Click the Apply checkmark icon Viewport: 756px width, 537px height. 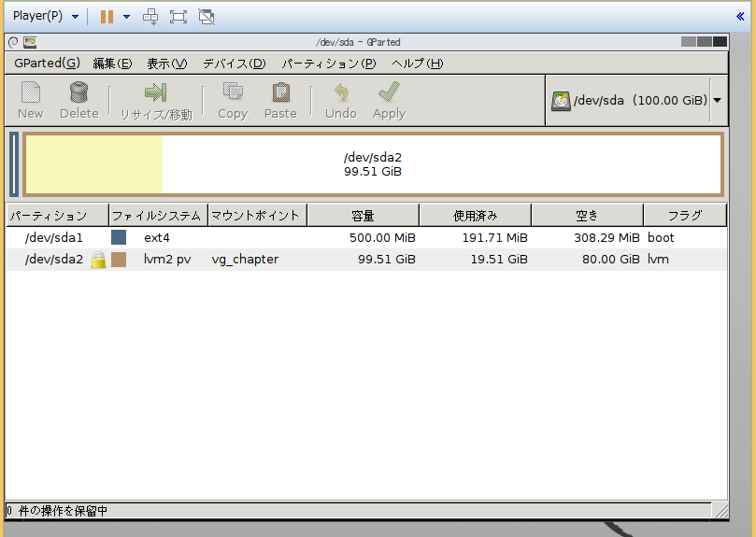coord(389,92)
